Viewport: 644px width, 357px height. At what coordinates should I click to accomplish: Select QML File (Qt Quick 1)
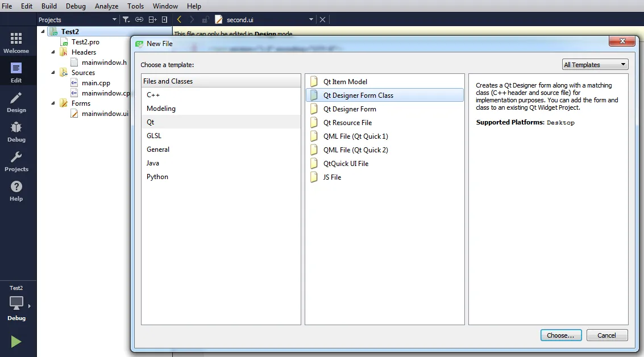[x=384, y=136]
